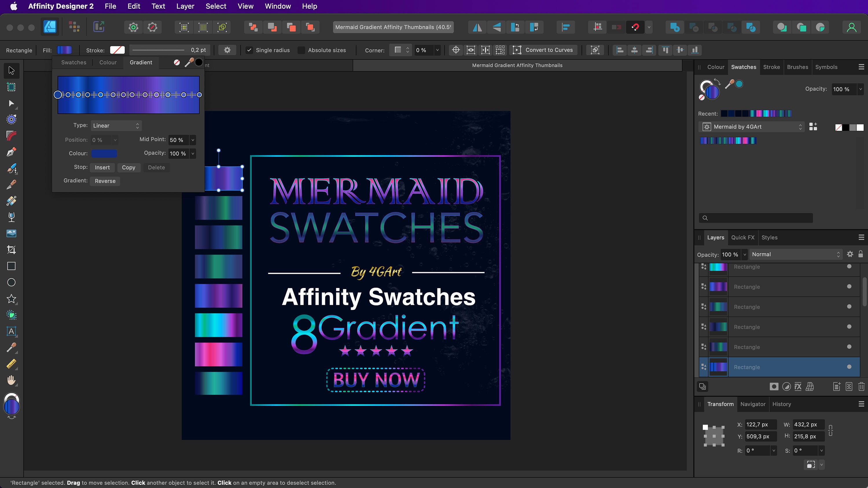868x488 pixels.
Task: Activate the Artistic Text tool
Action: point(11,332)
